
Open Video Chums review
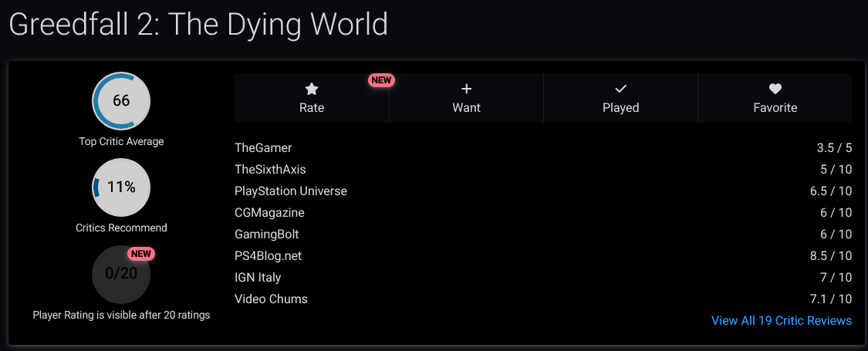point(272,299)
